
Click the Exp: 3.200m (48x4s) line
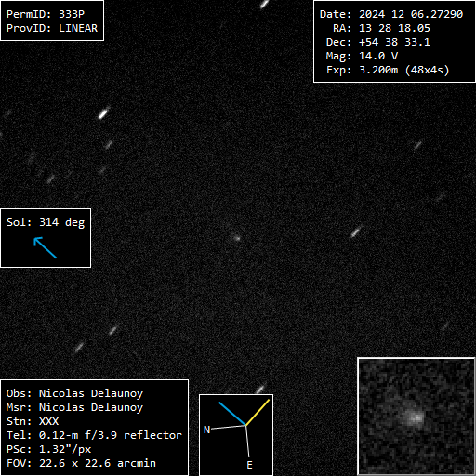pos(388,70)
